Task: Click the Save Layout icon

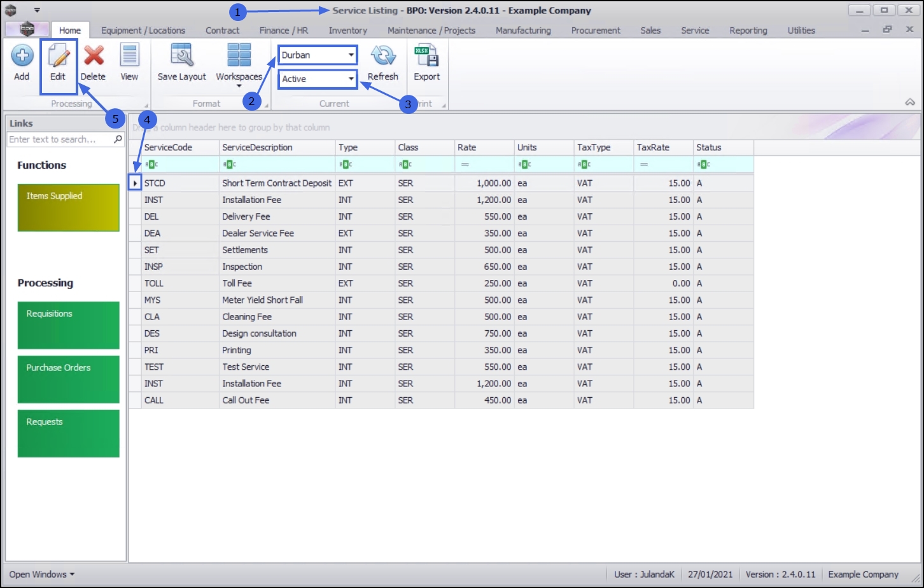Action: [x=182, y=56]
